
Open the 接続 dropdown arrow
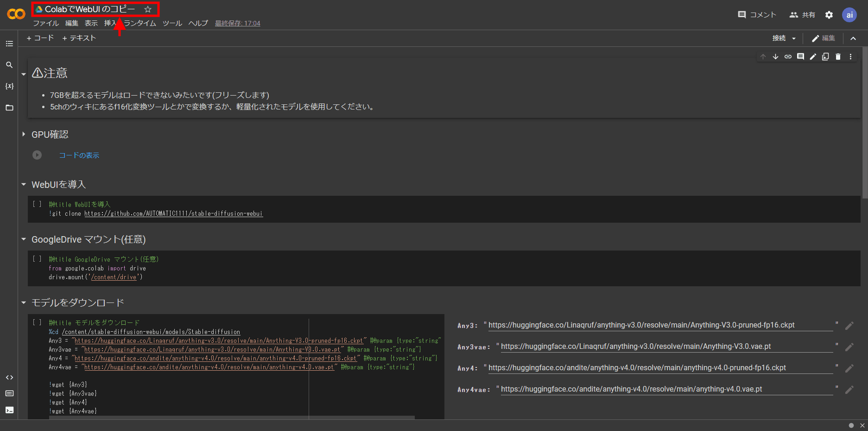click(x=794, y=39)
